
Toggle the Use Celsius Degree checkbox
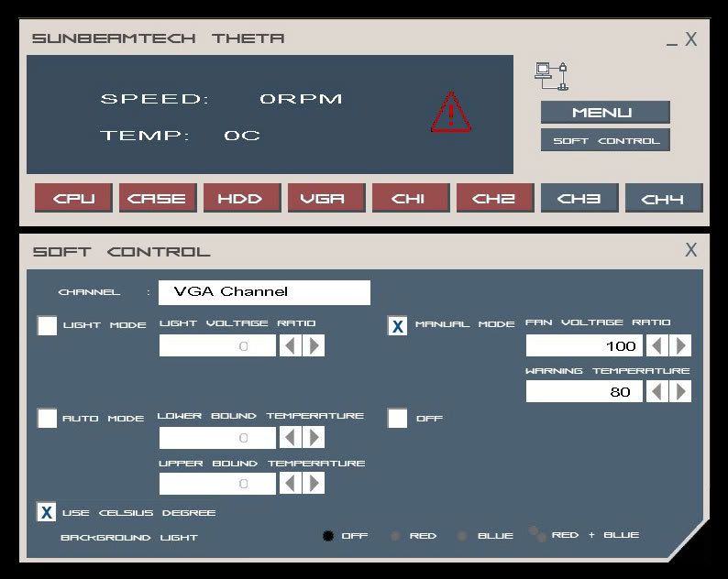coord(47,512)
